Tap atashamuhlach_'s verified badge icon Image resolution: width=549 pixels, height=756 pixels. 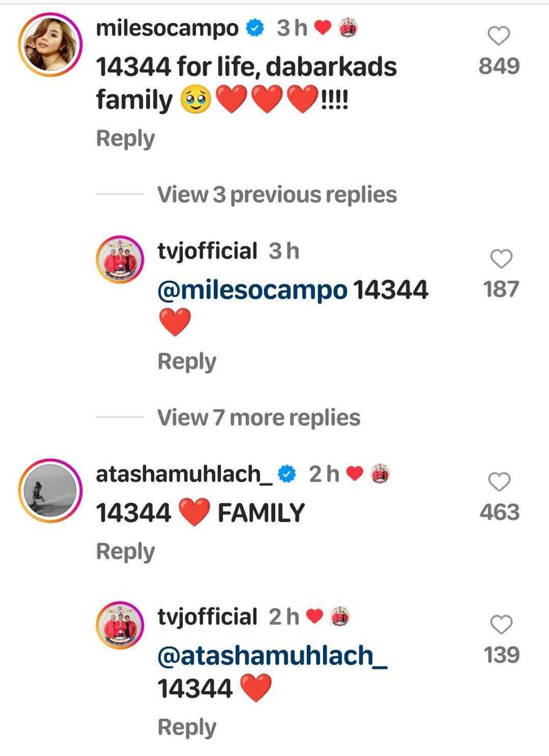(x=287, y=474)
